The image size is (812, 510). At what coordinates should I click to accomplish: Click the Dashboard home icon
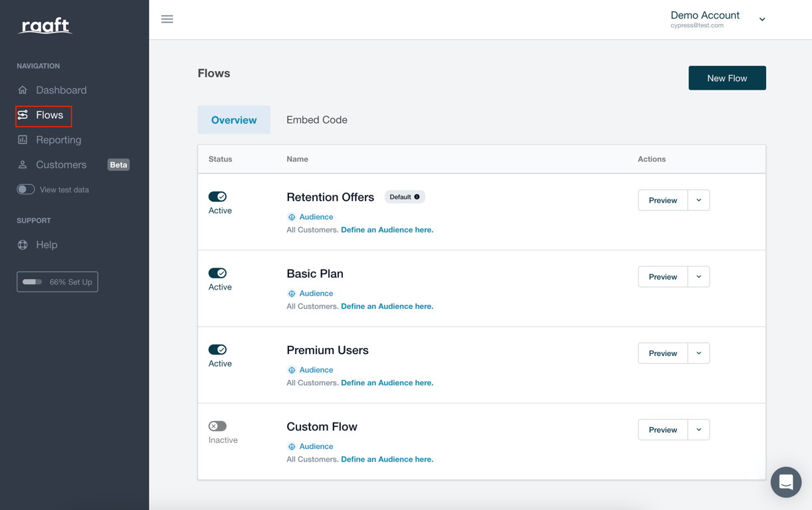[x=23, y=90]
